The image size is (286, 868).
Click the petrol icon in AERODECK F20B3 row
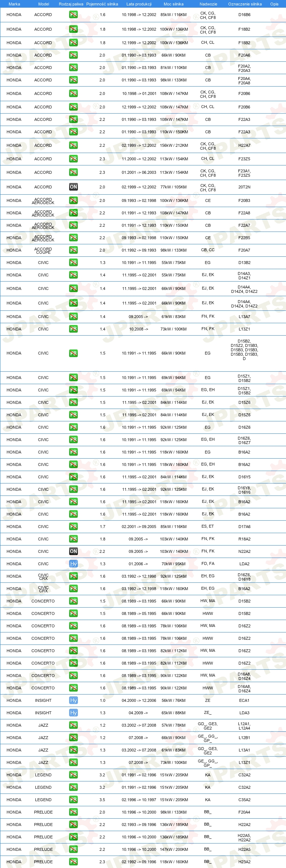pyautogui.click(x=74, y=200)
